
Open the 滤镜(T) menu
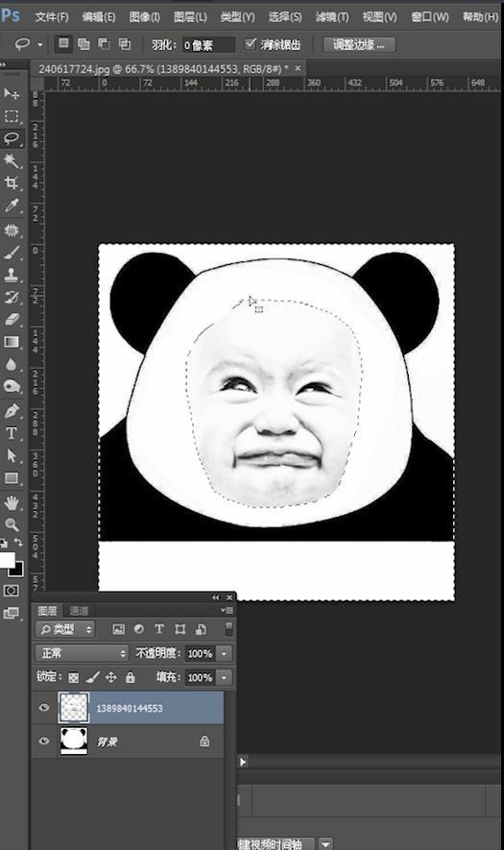(332, 16)
